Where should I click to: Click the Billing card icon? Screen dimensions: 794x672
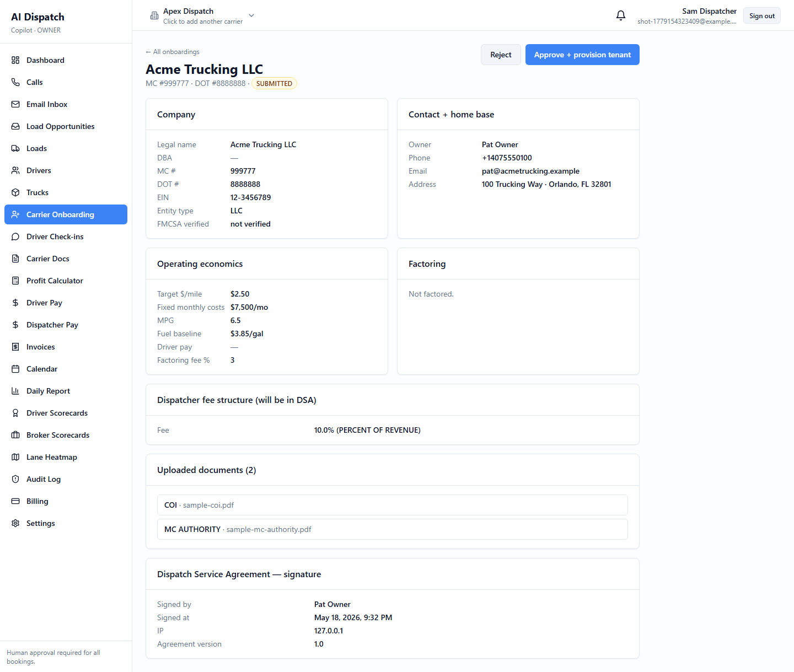point(15,501)
